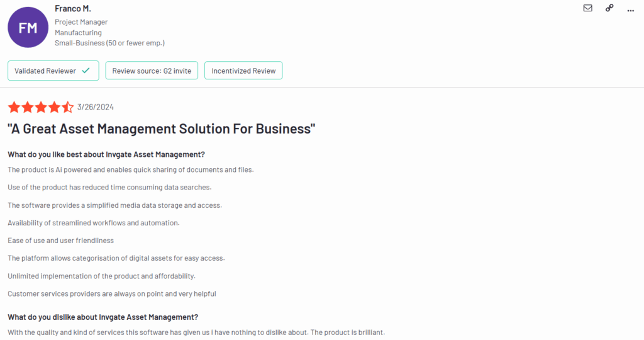
Task: Open the "A Great Asset Management Solution" title
Action: [161, 129]
